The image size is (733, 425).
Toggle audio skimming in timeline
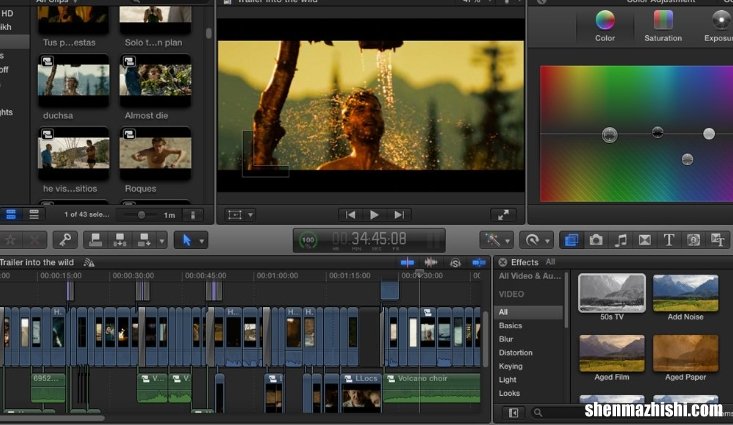431,263
